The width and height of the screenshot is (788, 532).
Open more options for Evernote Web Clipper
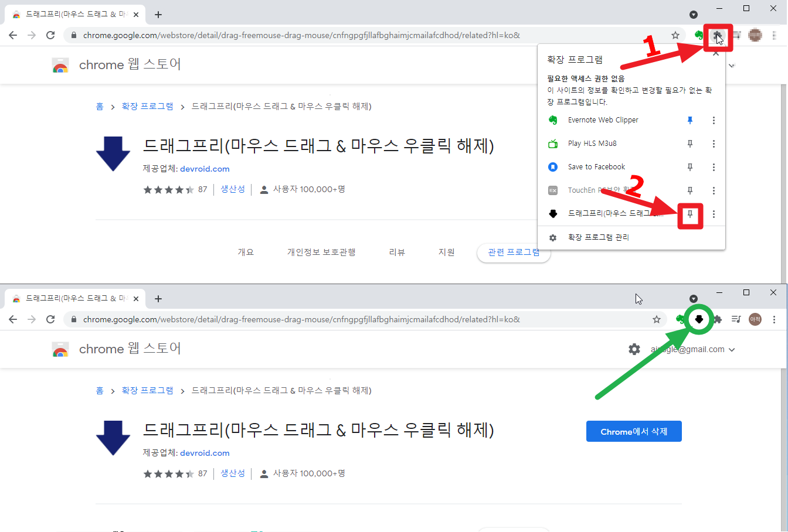pyautogui.click(x=714, y=120)
